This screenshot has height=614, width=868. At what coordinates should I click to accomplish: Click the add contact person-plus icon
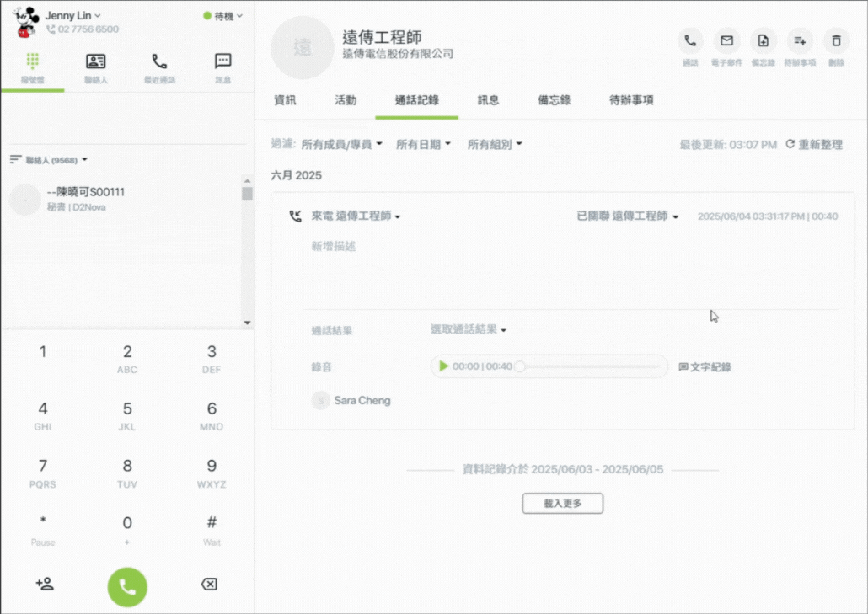tap(45, 584)
